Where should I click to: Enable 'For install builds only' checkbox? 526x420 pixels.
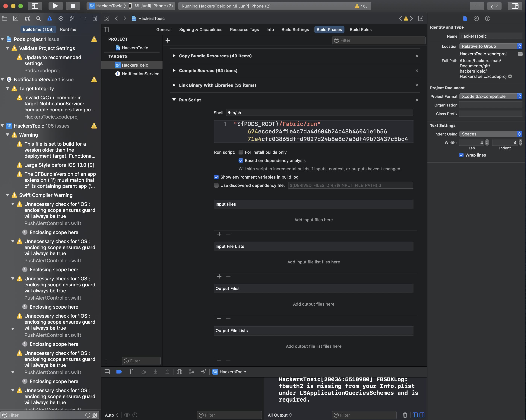[x=241, y=152]
